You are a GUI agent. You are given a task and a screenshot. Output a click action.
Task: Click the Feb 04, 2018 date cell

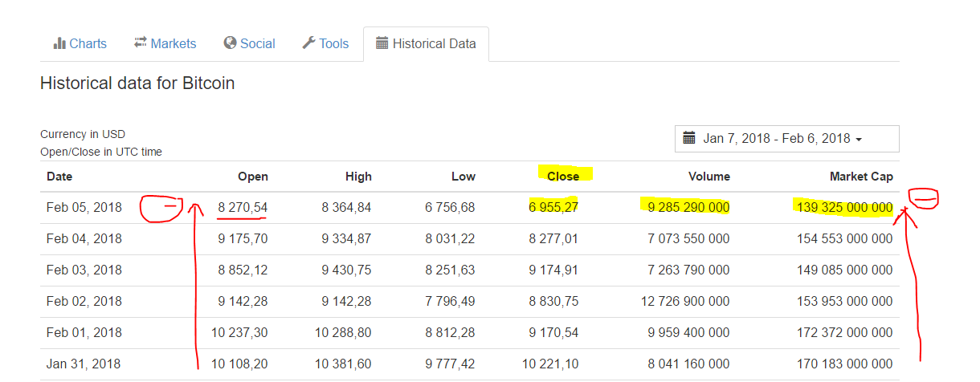(84, 238)
